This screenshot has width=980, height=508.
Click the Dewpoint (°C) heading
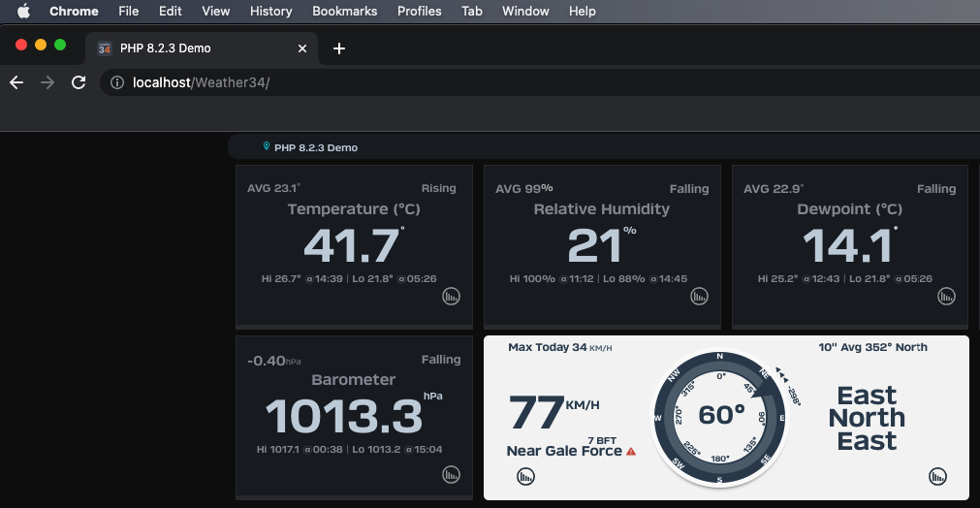(849, 209)
